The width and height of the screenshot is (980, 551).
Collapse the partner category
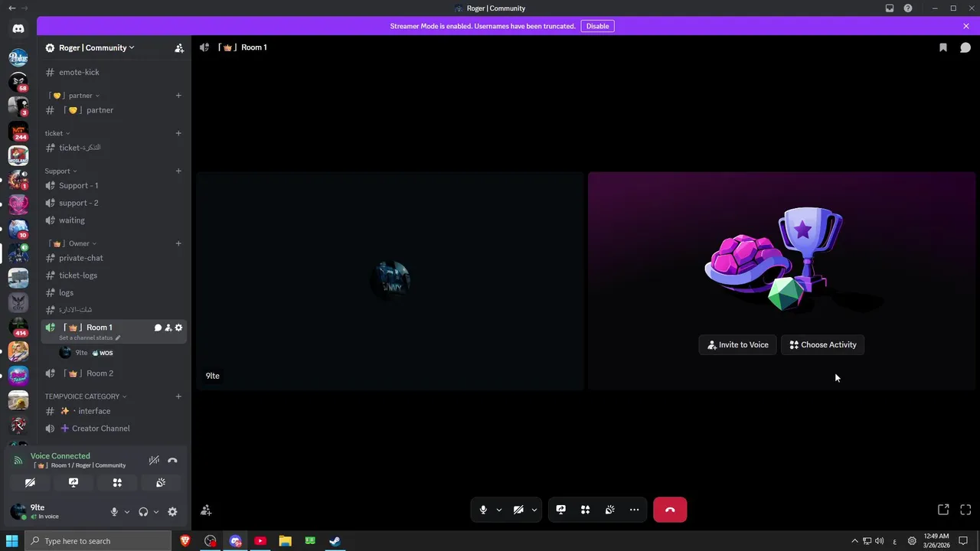tap(75, 96)
